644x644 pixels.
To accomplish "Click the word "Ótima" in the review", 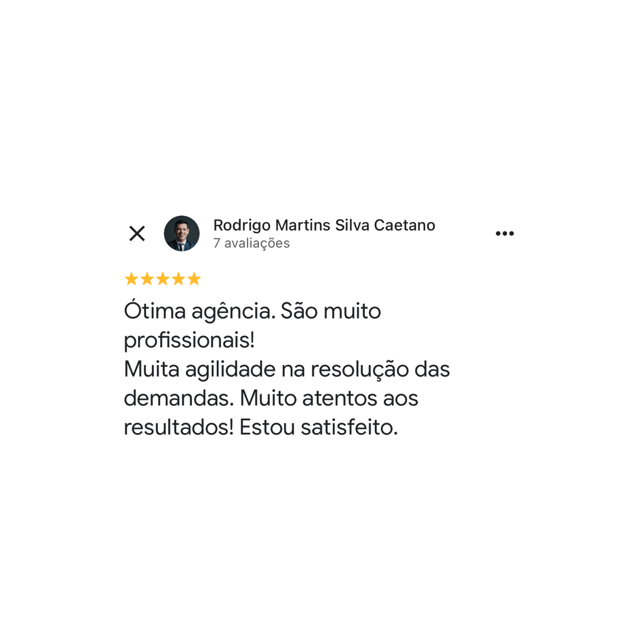I will (155, 309).
